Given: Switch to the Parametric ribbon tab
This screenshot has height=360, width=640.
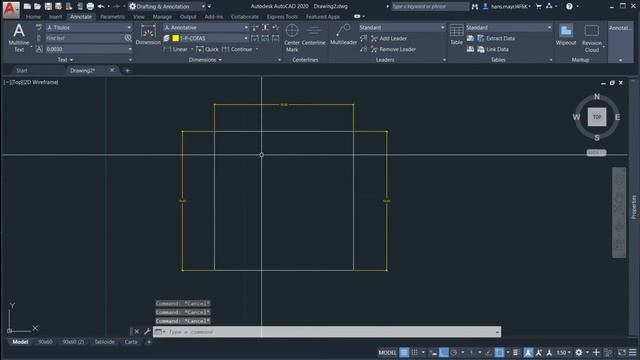Looking at the screenshot, I should (112, 17).
